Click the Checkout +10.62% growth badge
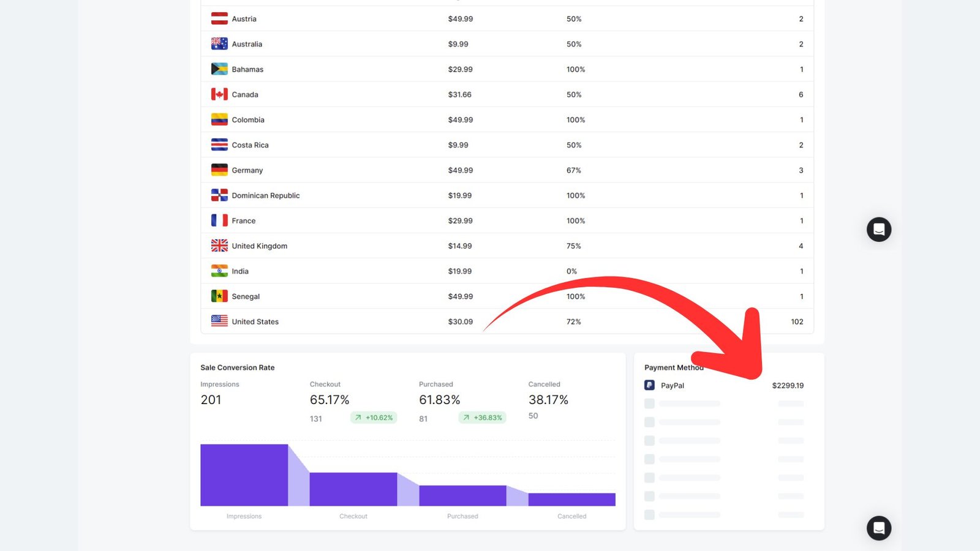Viewport: 980px width, 551px height. coord(374,418)
